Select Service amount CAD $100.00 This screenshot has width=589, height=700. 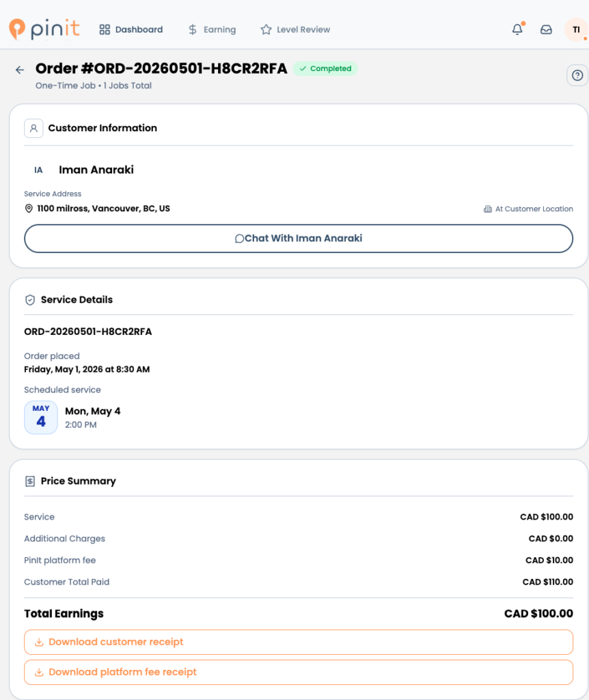coord(547,517)
